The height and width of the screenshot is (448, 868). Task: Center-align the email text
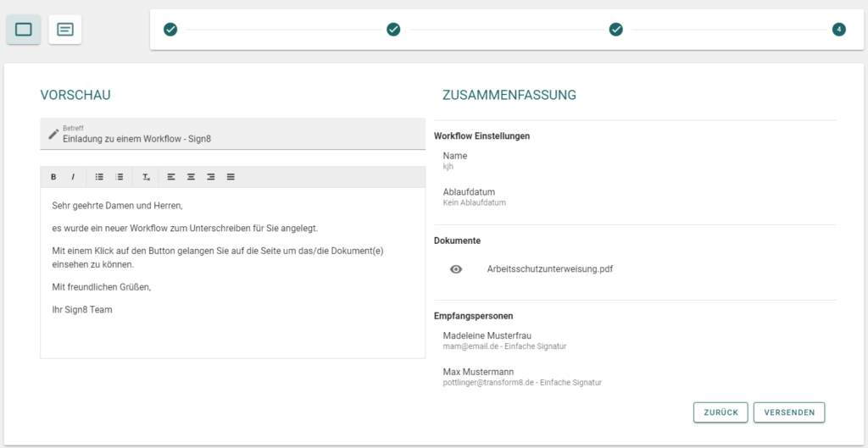(x=191, y=177)
